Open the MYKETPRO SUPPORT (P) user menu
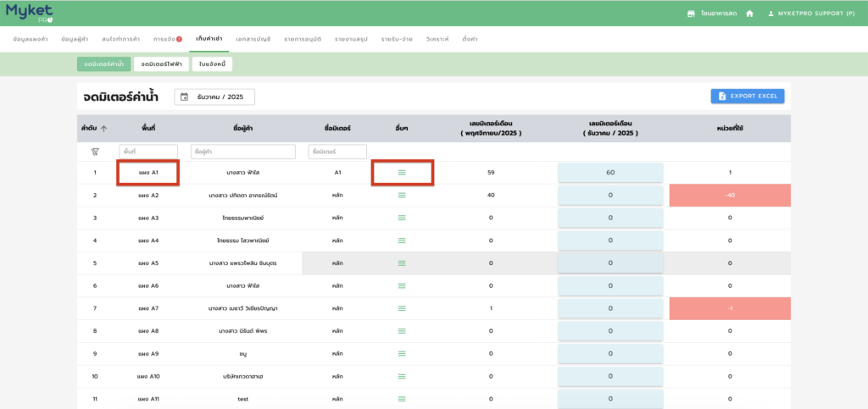868x409 pixels. coord(811,14)
